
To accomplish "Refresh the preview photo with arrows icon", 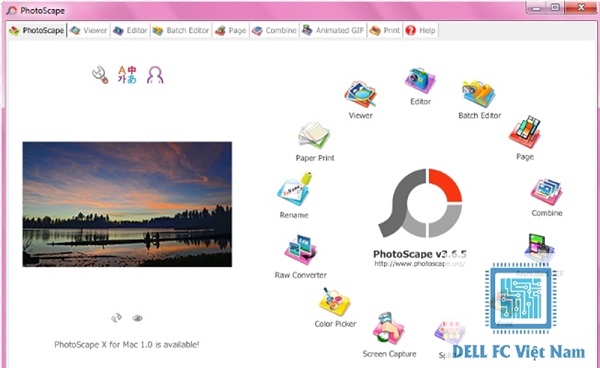I will 116,318.
